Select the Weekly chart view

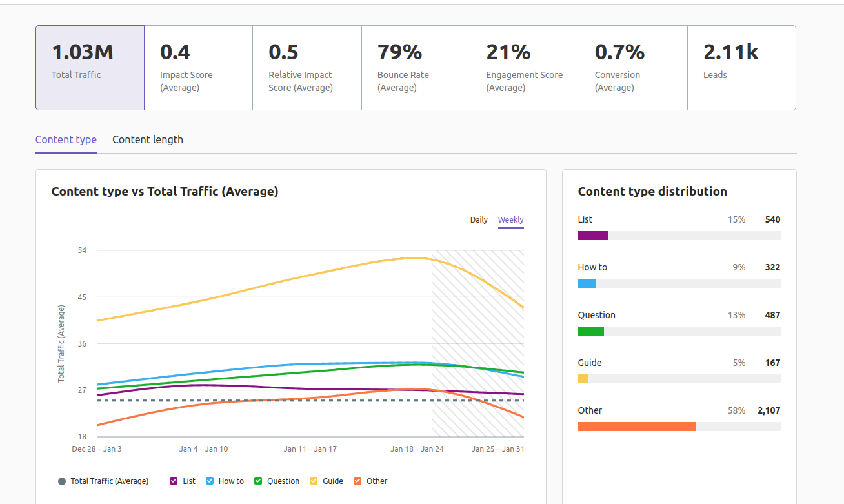[510, 220]
